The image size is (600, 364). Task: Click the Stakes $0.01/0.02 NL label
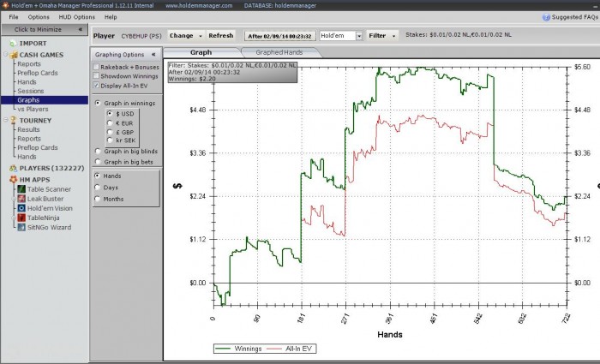tap(459, 35)
